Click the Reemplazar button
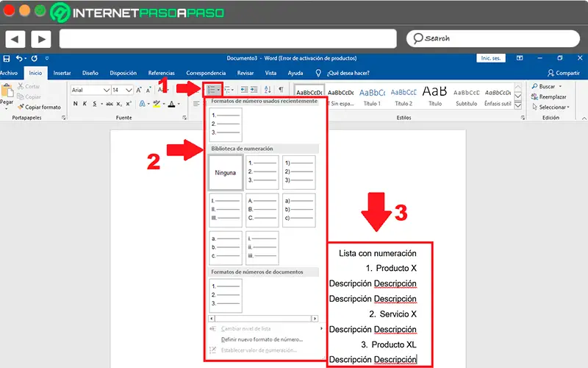Image resolution: width=588 pixels, height=368 pixels. (x=548, y=96)
